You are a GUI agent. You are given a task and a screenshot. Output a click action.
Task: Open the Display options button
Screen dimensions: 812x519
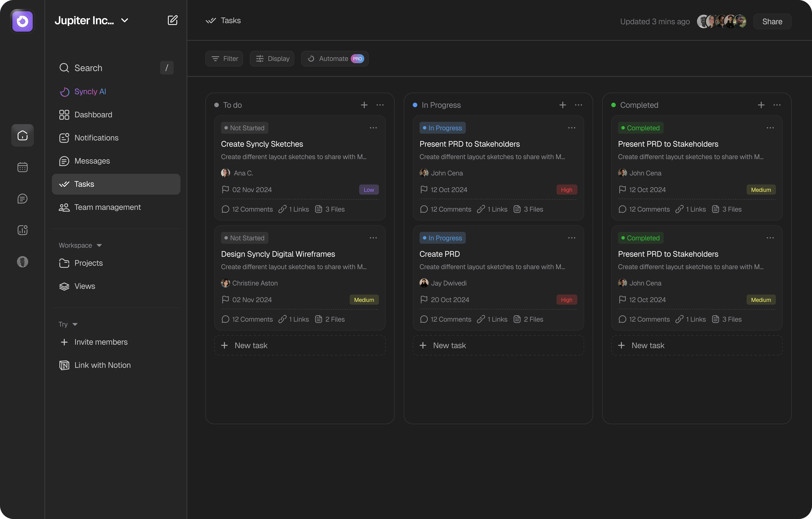click(272, 59)
